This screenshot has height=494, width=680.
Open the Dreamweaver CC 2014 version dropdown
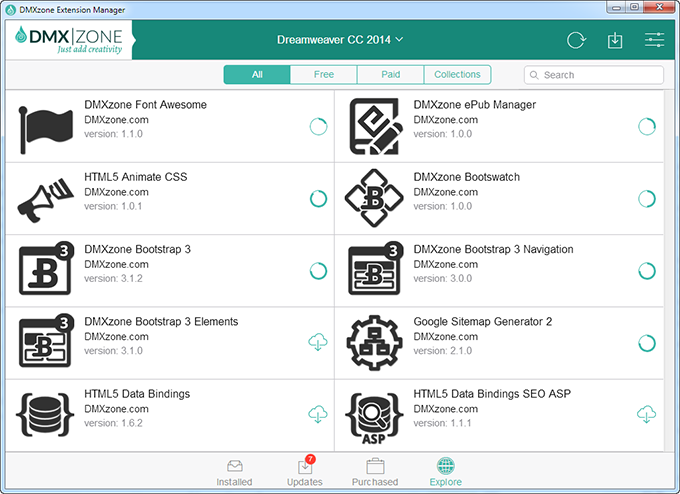pyautogui.click(x=340, y=40)
